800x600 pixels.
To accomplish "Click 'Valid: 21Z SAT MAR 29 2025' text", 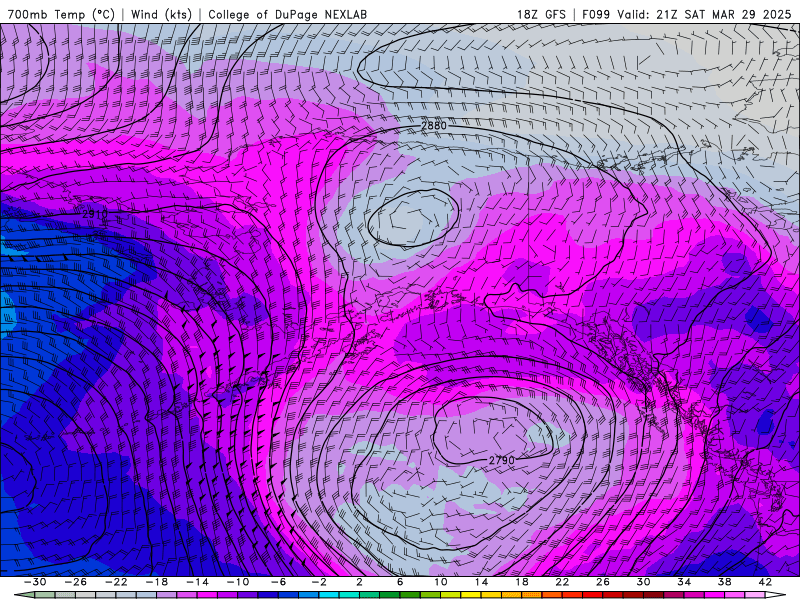I will pyautogui.click(x=704, y=14).
